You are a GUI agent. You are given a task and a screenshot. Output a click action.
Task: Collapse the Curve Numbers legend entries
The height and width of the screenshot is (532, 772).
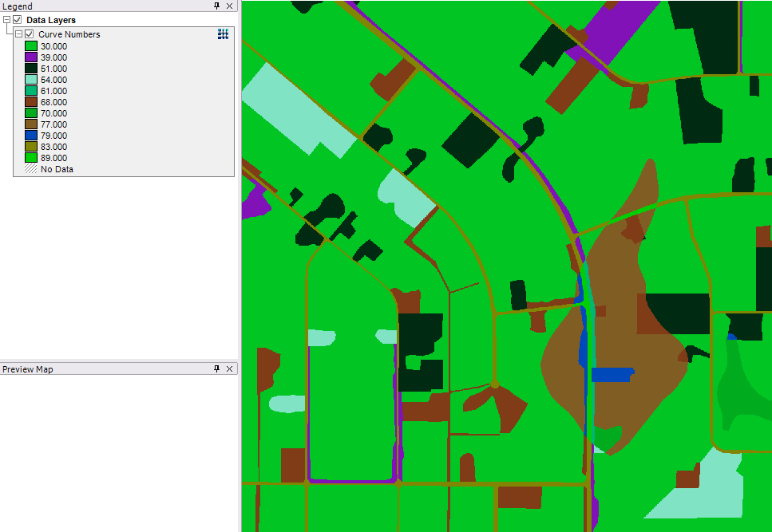click(19, 34)
